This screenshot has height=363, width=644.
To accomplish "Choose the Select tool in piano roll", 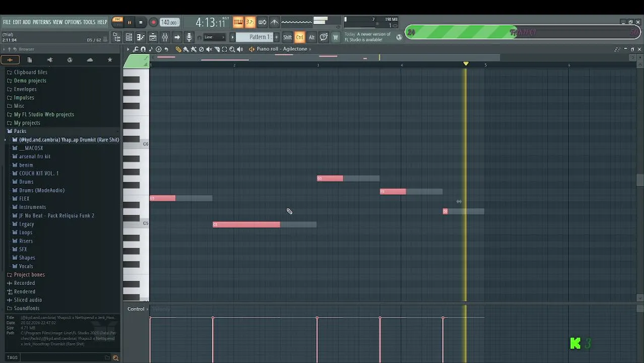I will click(224, 49).
